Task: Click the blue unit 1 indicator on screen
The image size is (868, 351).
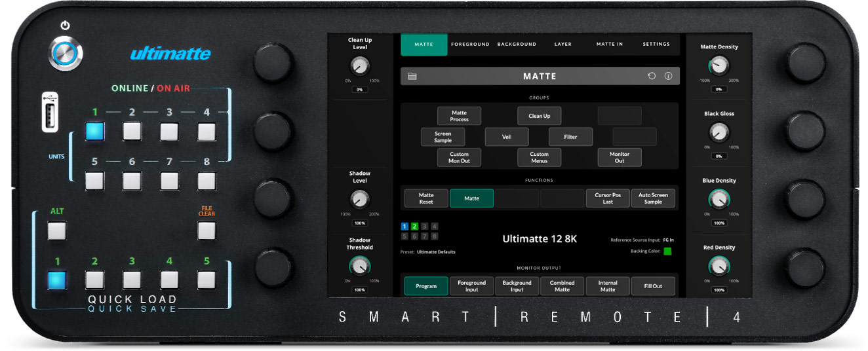Action: 404,227
